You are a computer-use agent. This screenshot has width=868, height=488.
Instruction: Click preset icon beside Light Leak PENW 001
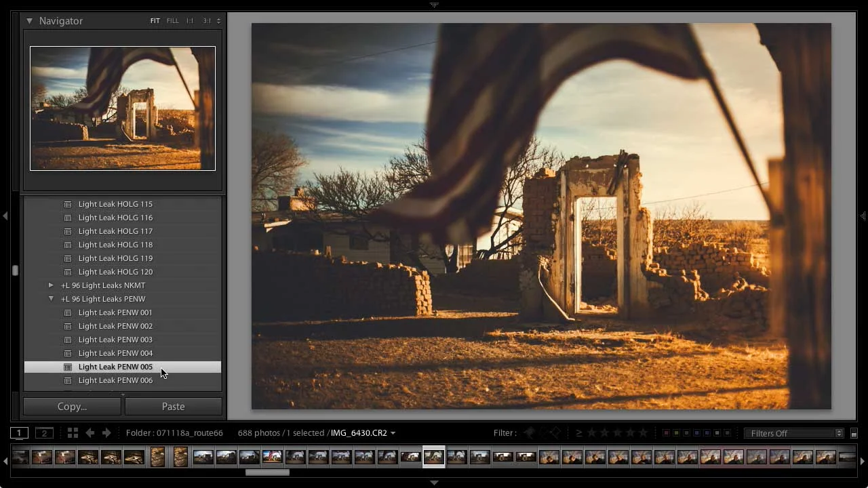pos(68,312)
